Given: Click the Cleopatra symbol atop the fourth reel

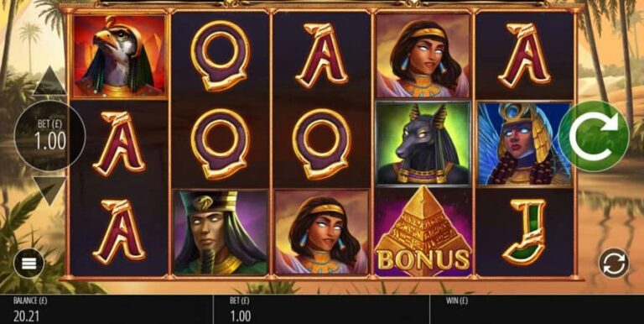Looking at the screenshot, I should tap(423, 56).
